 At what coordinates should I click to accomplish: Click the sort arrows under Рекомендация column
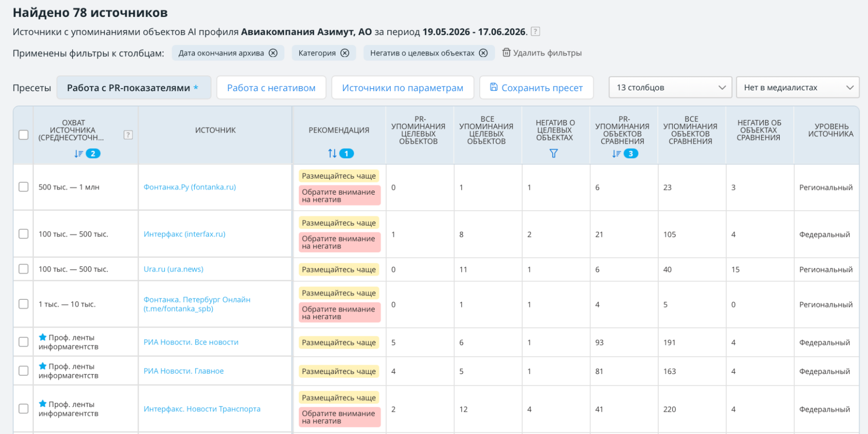[332, 153]
